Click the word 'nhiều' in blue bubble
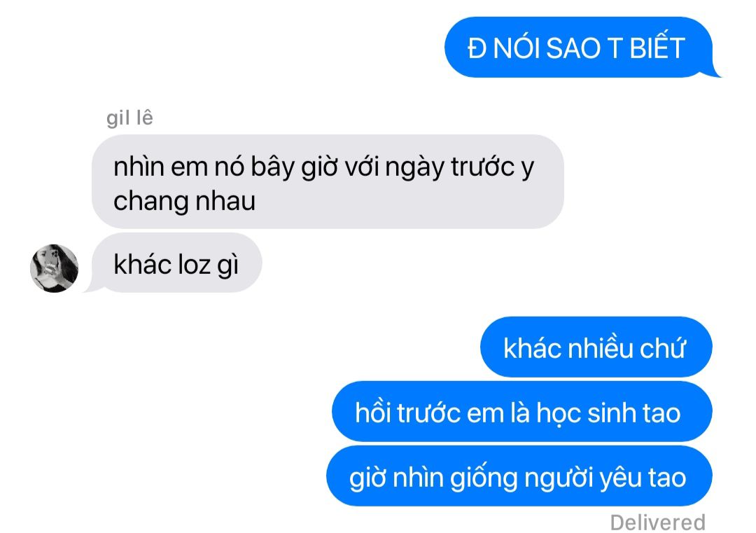The height and width of the screenshot is (533, 756). click(600, 348)
